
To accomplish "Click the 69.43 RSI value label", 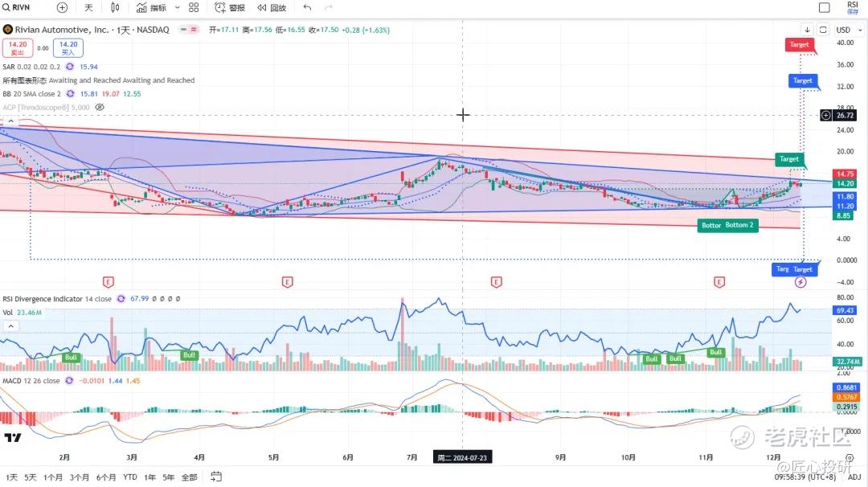I will point(845,310).
